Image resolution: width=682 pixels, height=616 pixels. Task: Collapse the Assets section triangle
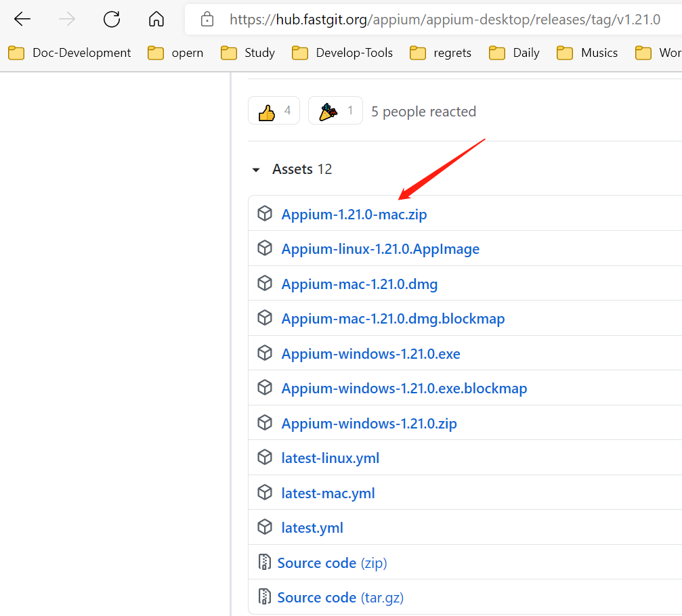[256, 169]
